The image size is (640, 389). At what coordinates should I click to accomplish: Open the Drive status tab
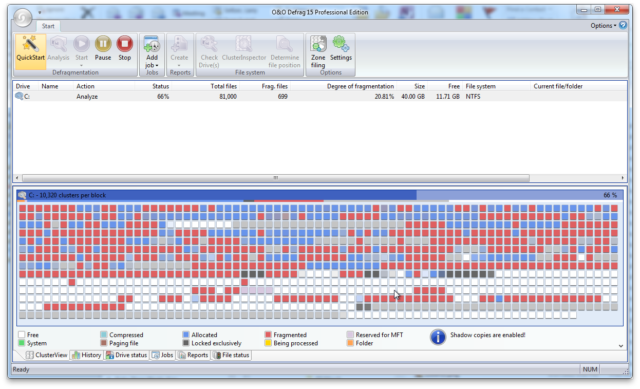click(127, 355)
